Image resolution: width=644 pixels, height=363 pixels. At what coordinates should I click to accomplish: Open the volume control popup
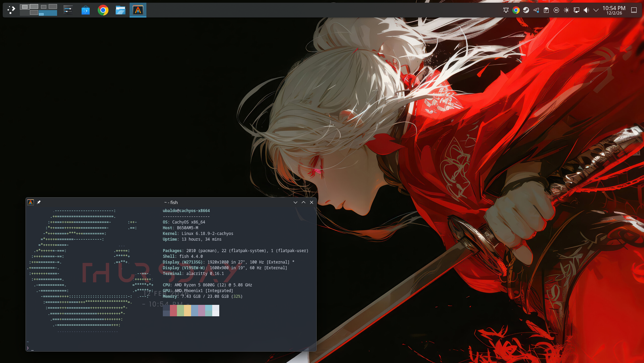[x=586, y=10]
